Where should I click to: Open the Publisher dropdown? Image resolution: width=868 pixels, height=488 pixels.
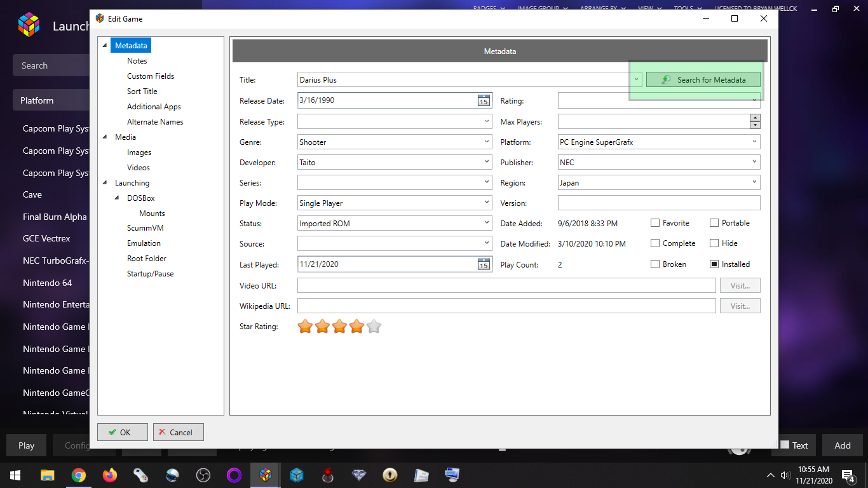click(755, 162)
